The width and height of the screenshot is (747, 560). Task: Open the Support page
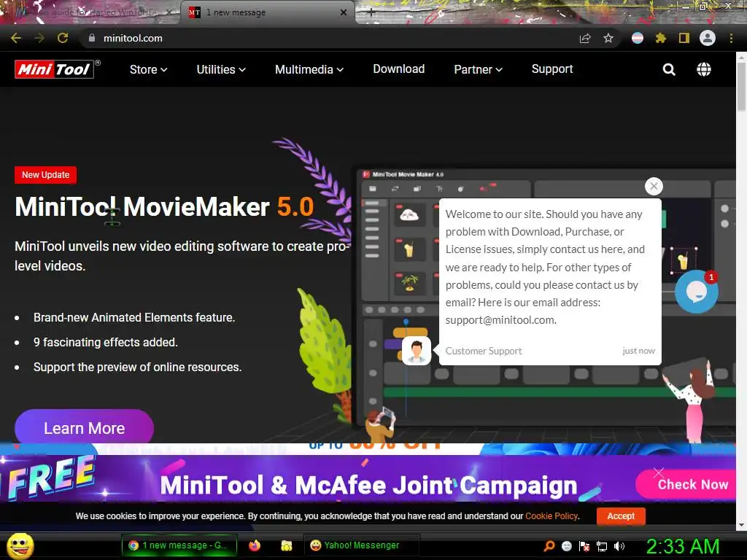pyautogui.click(x=552, y=69)
